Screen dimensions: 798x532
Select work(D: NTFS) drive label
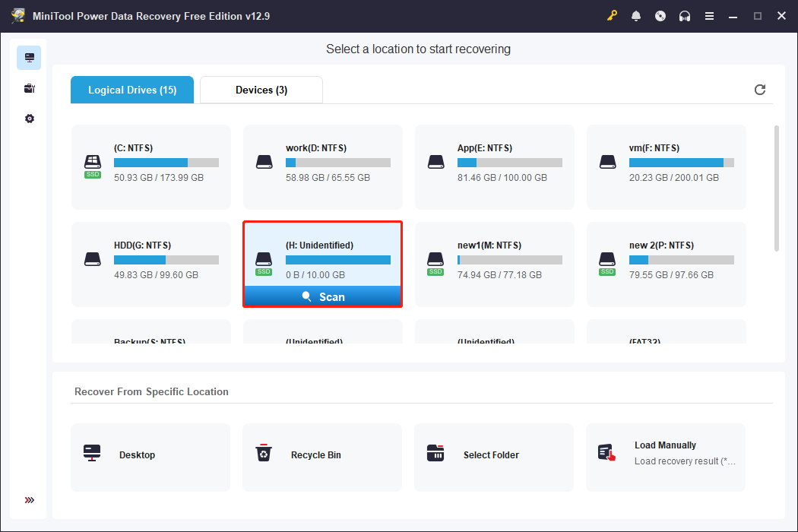[x=316, y=148]
